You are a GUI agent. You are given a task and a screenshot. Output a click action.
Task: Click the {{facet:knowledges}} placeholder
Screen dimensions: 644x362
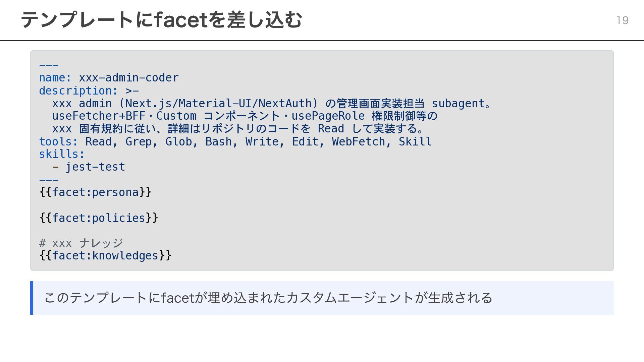click(105, 256)
